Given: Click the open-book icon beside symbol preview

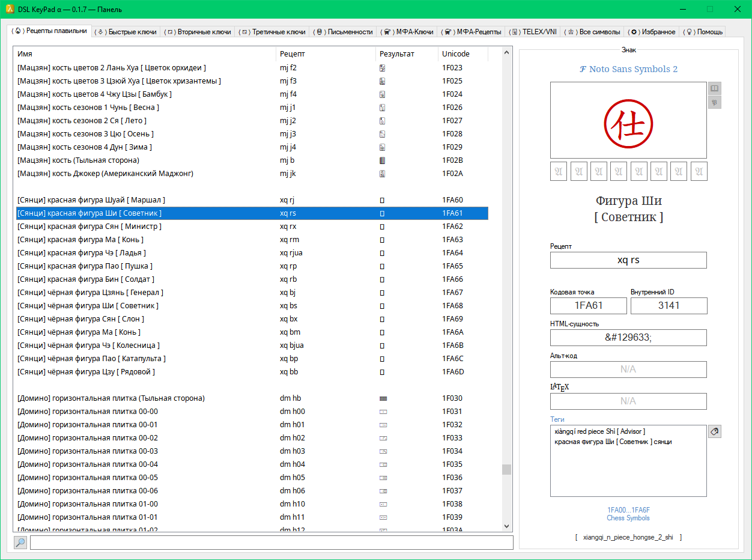Looking at the screenshot, I should coord(714,88).
